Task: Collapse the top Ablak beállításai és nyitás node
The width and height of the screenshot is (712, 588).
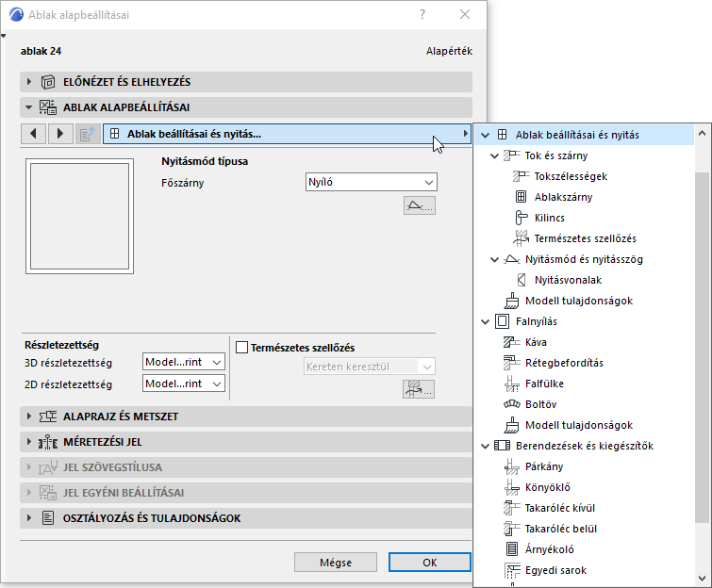Action: tap(485, 135)
